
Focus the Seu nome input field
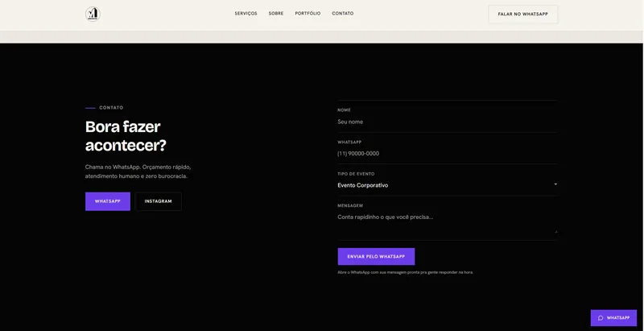448,122
